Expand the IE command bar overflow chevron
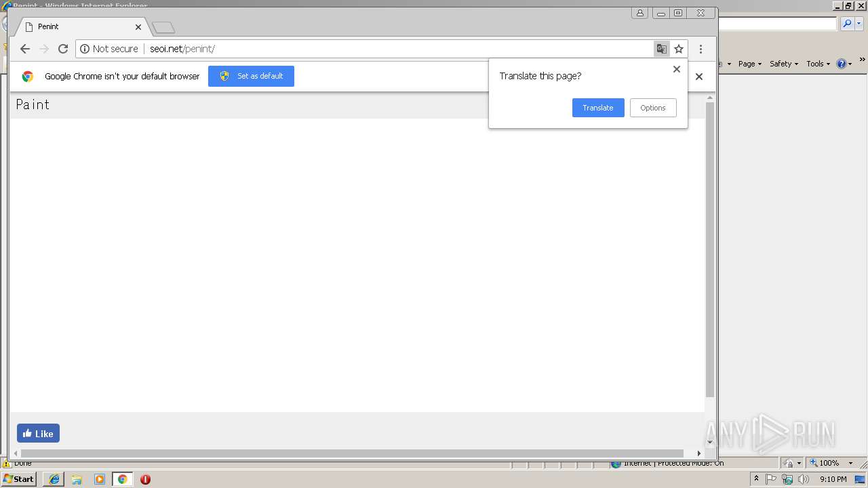 (863, 60)
